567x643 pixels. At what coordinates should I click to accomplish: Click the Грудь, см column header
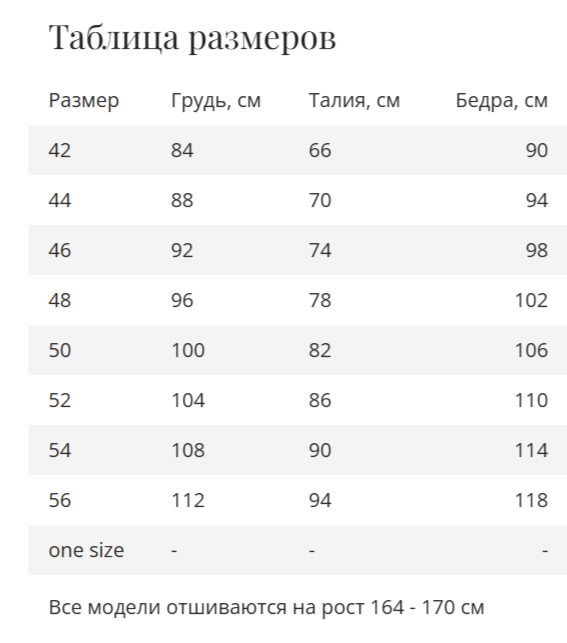coord(216,100)
